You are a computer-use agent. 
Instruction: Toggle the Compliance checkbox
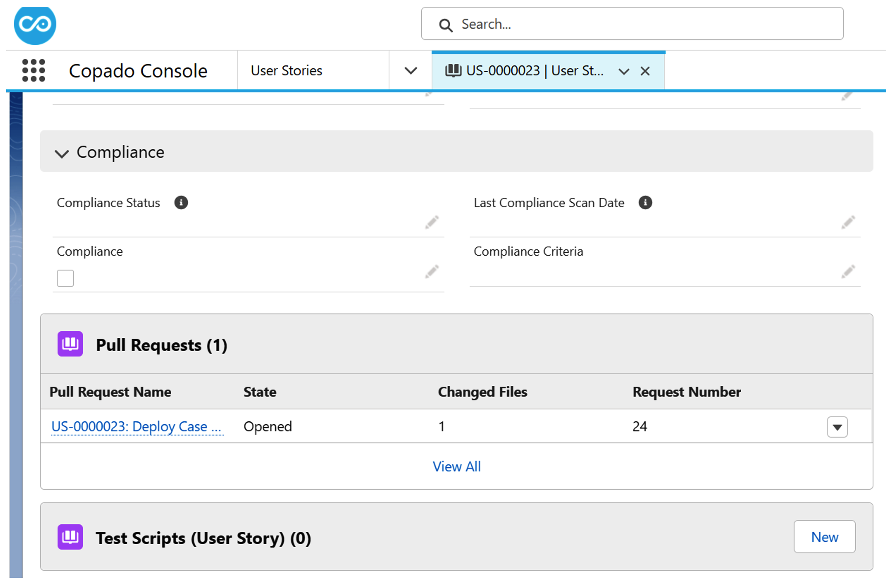(x=65, y=278)
